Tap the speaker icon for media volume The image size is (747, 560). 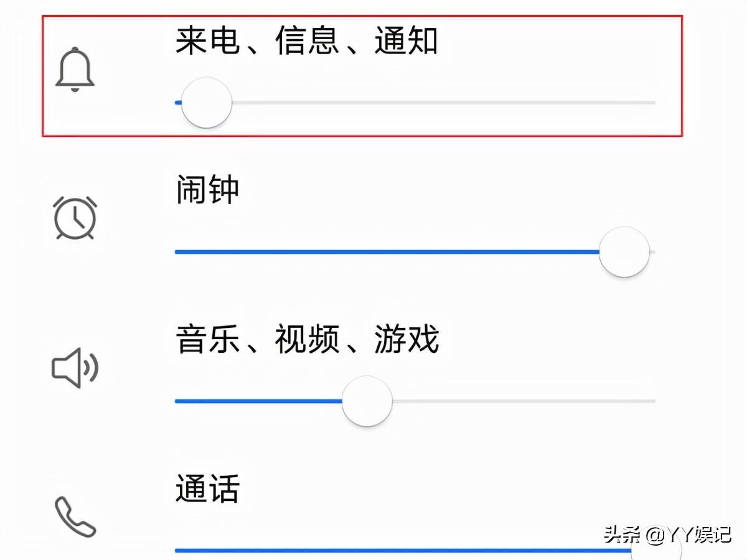[75, 368]
